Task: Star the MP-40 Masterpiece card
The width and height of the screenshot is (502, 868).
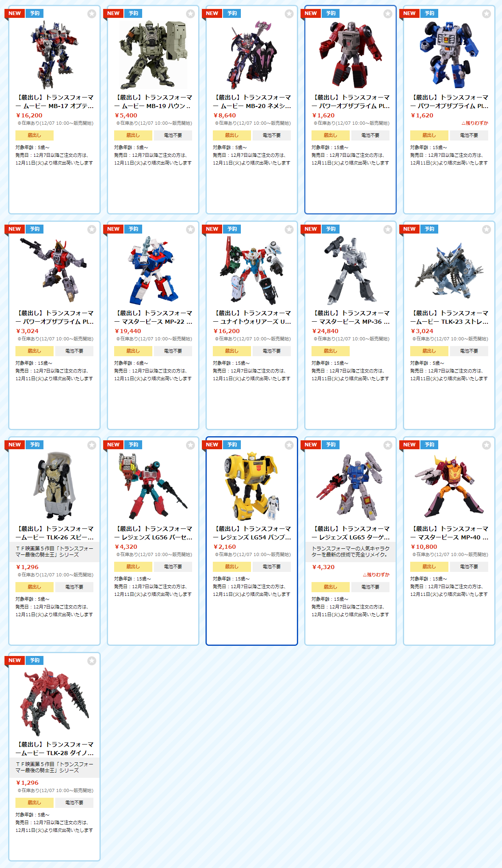Action: pyautogui.click(x=487, y=445)
